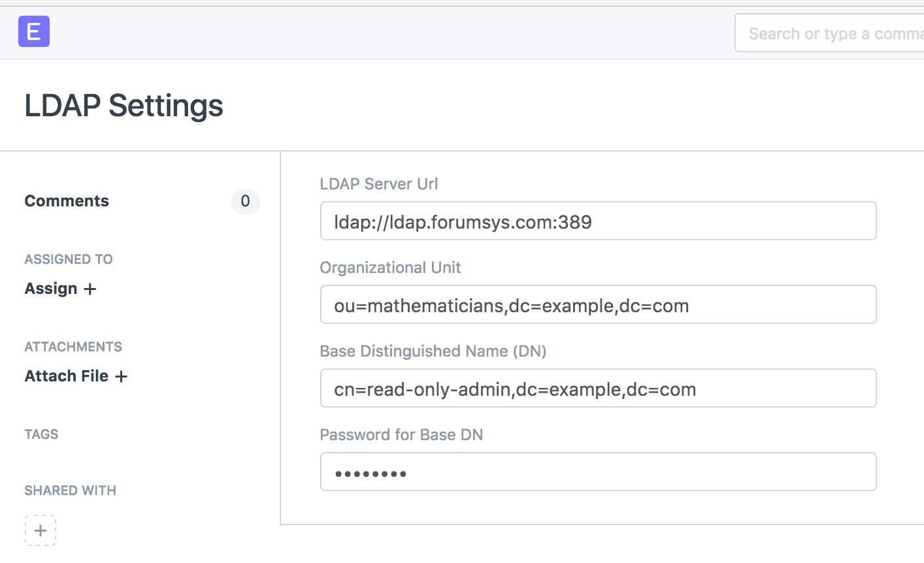Click into the LDAP Server Url field
This screenshot has height=563, width=924.
[x=597, y=221]
